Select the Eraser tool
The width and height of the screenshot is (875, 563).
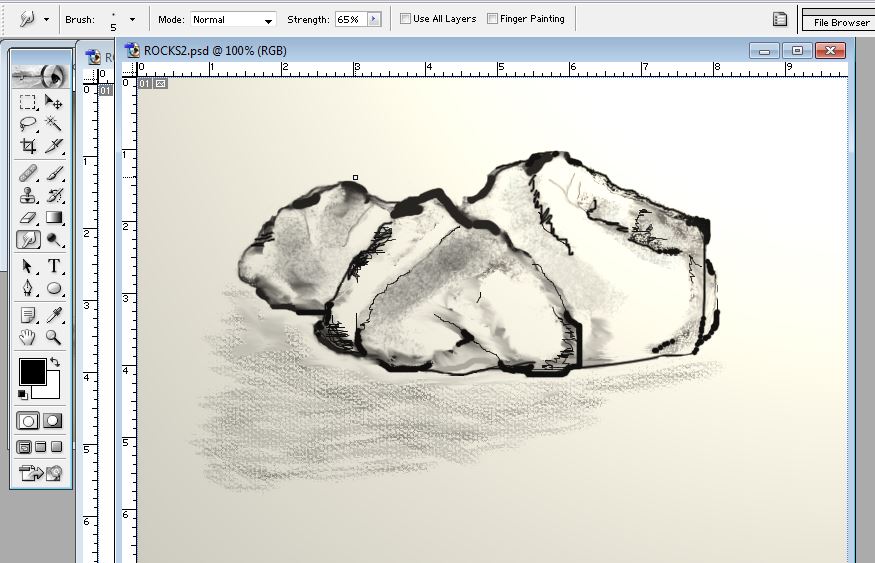click(x=28, y=217)
